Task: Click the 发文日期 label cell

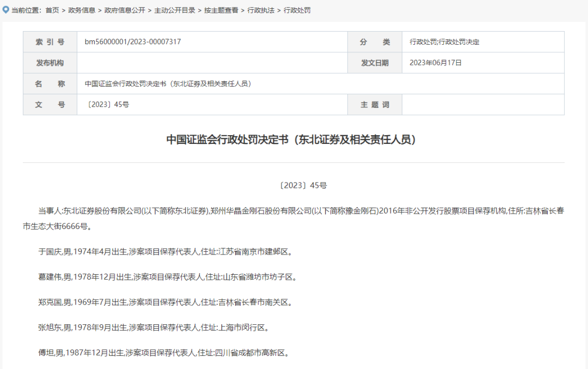Action: click(x=375, y=63)
